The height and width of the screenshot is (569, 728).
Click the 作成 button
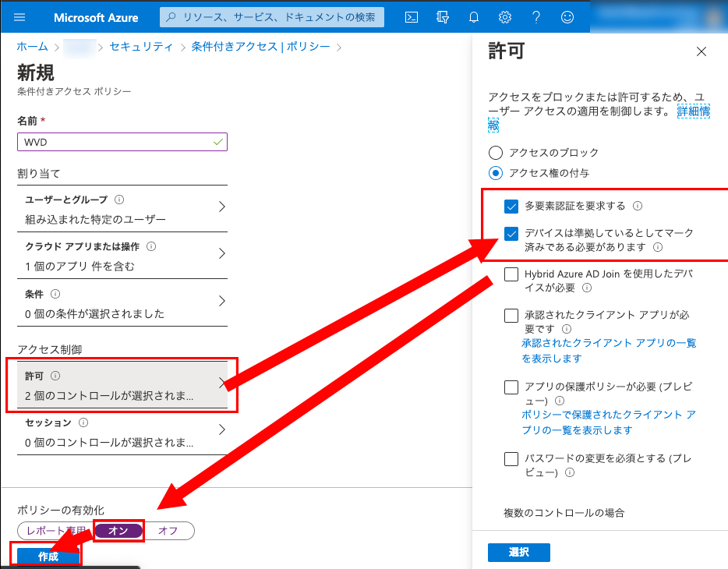[48, 556]
